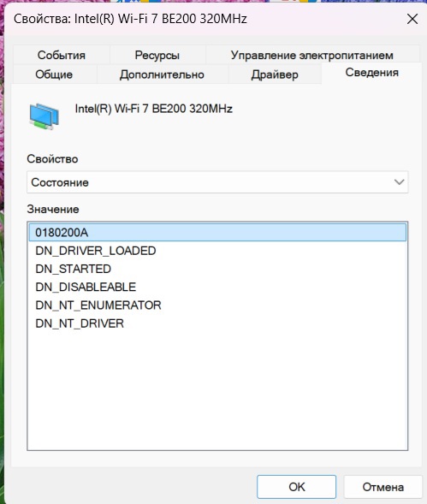The image size is (427, 504).
Task: Click the dropdown chevron arrow
Action: (399, 182)
